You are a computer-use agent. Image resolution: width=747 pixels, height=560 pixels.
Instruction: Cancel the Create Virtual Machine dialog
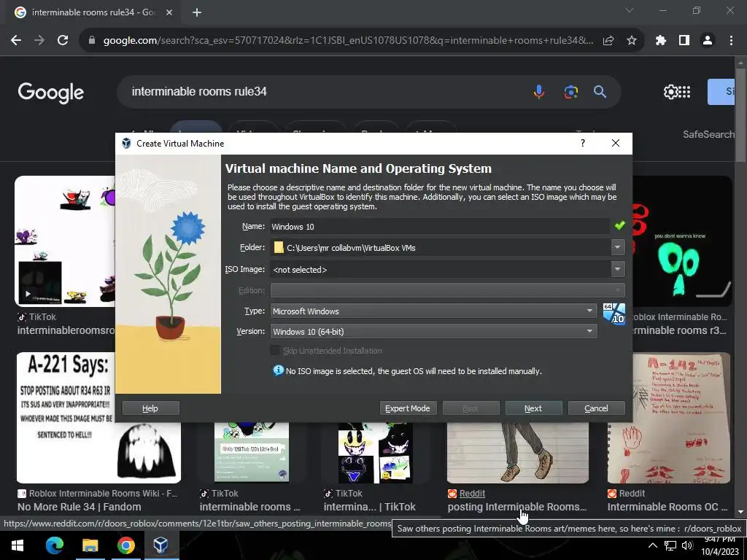point(597,408)
